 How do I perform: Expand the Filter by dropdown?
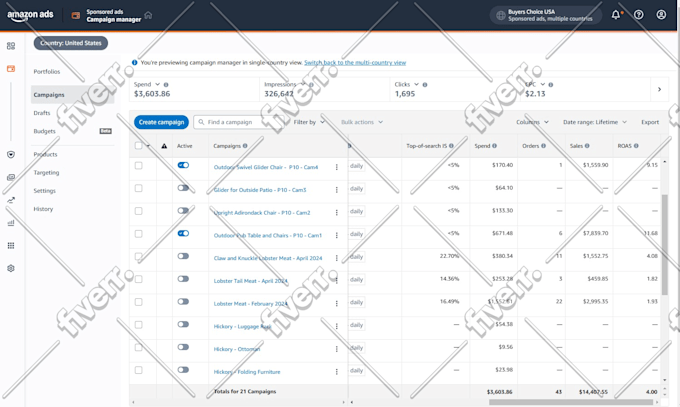(x=309, y=122)
